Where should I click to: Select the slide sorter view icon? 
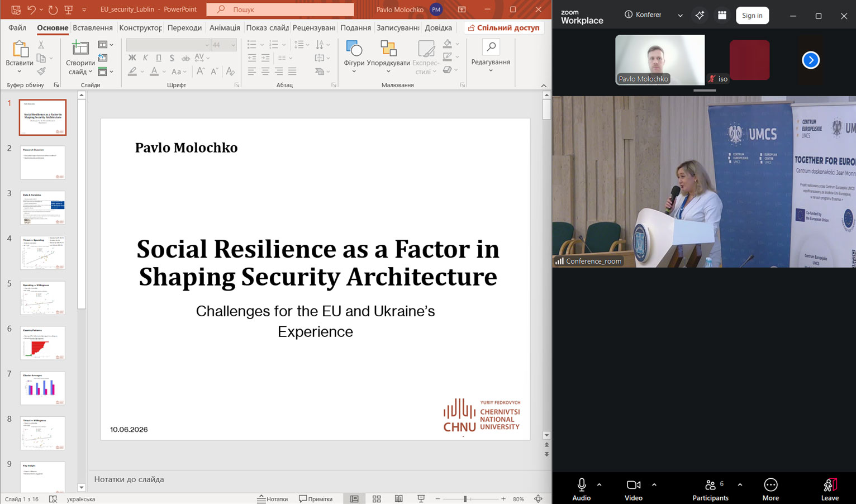[377, 499]
